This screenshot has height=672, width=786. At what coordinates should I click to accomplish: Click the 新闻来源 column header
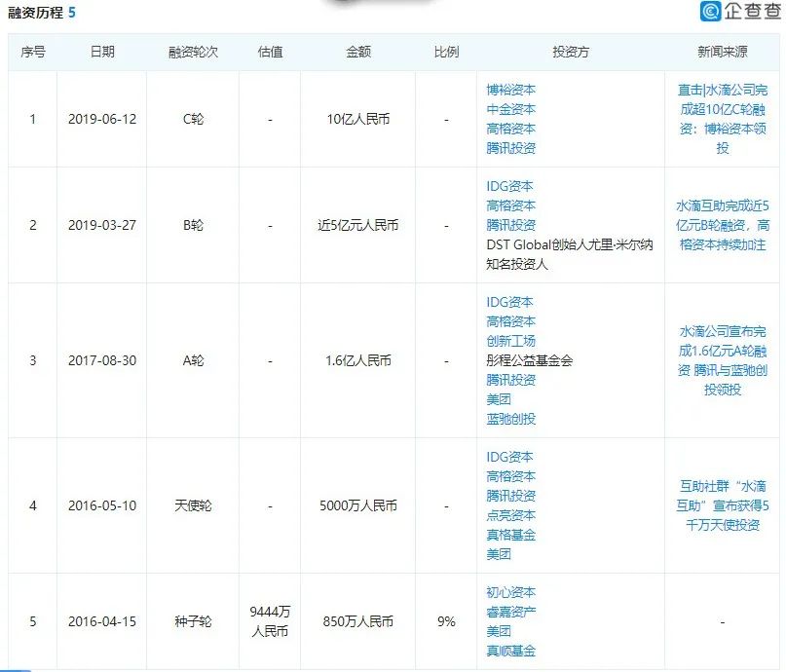[723, 52]
